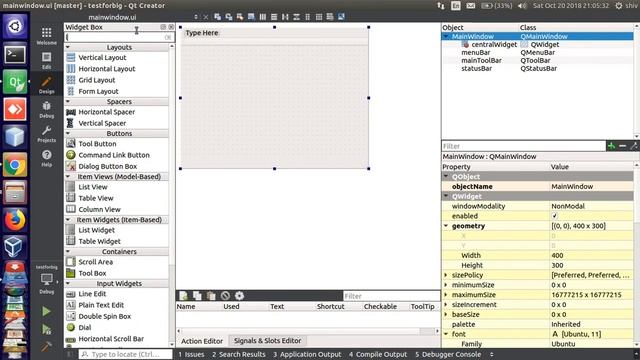Click the property editor Filter field

pyautogui.click(x=524, y=146)
